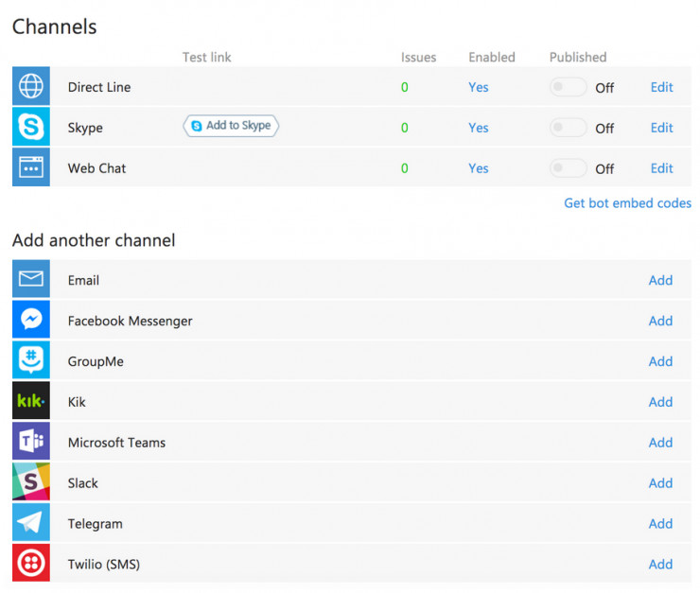Click the Web Chat window icon
Viewport: 700px width, 593px height.
[30, 168]
